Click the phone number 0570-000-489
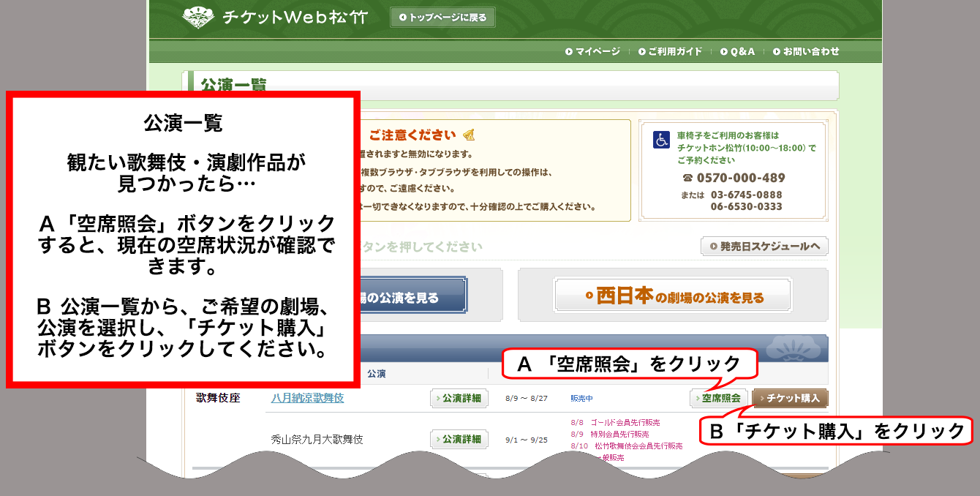Screen dimensions: 980x496 [x=741, y=178]
